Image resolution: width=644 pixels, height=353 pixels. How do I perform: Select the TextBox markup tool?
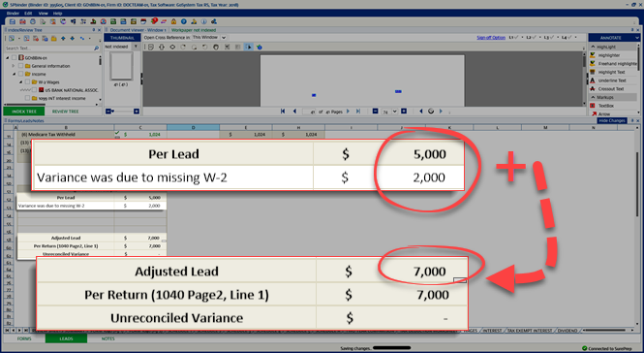606,106
